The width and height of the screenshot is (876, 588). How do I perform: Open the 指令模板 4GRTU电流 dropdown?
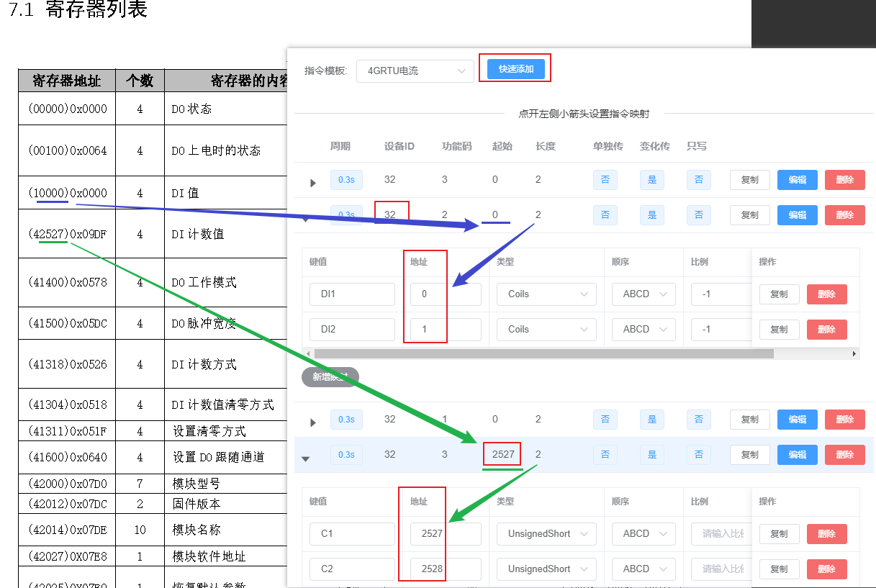(415, 71)
